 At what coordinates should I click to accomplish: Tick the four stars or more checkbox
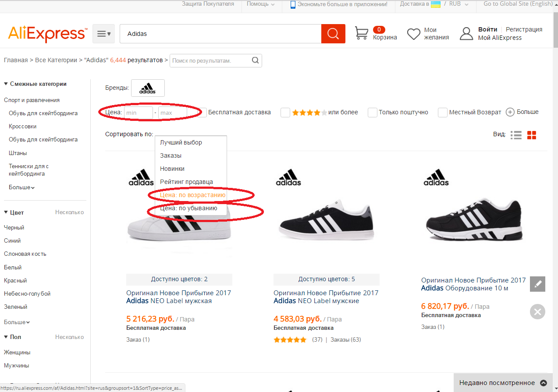(285, 113)
